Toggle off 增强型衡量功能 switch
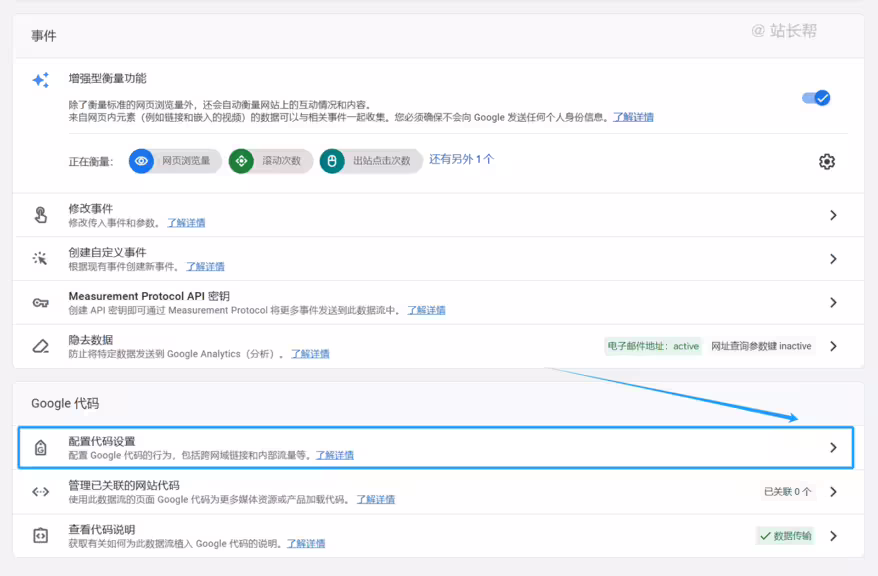This screenshot has width=878, height=576. (x=816, y=98)
